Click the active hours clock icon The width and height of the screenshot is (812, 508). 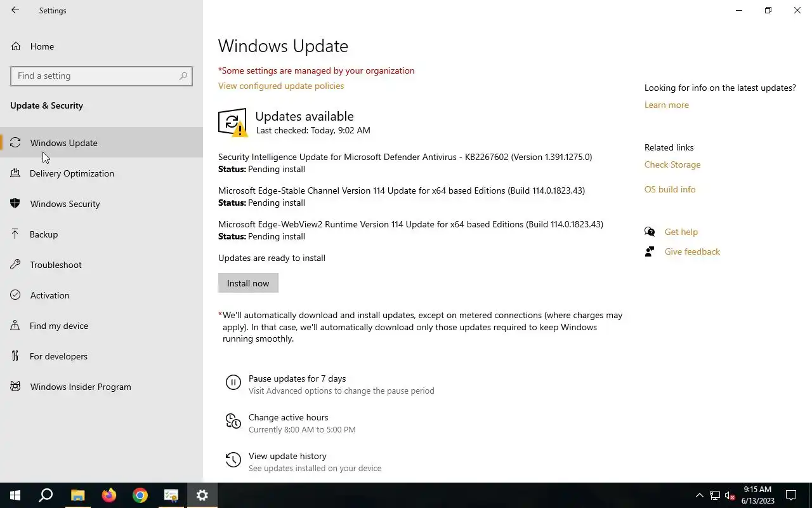point(233,421)
